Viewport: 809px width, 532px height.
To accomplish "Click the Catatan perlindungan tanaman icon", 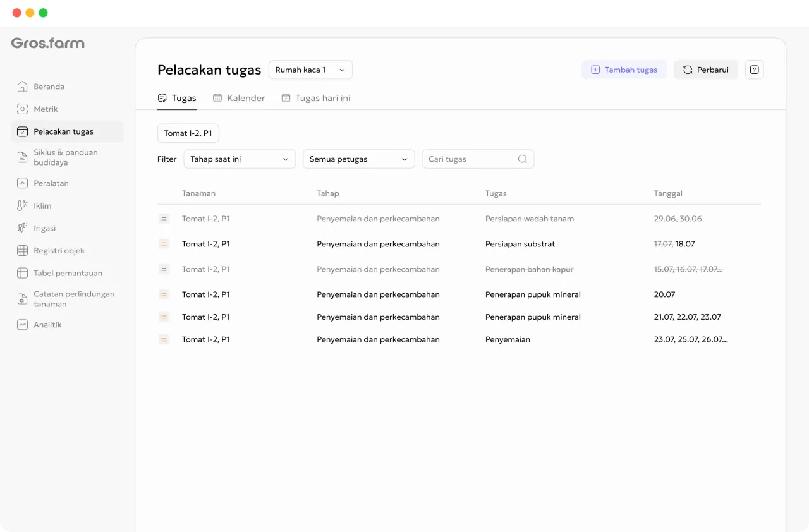I will (x=22, y=299).
